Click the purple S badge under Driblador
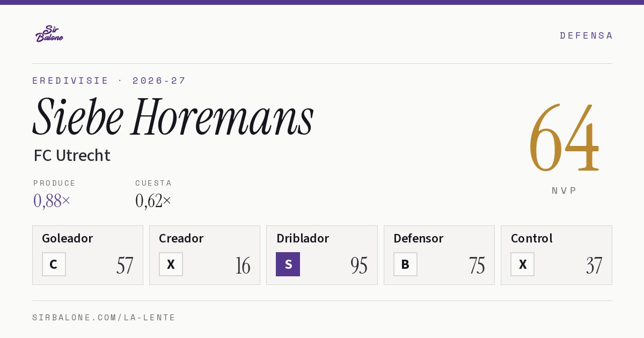Image resolution: width=644 pixels, height=338 pixels. coord(288,264)
